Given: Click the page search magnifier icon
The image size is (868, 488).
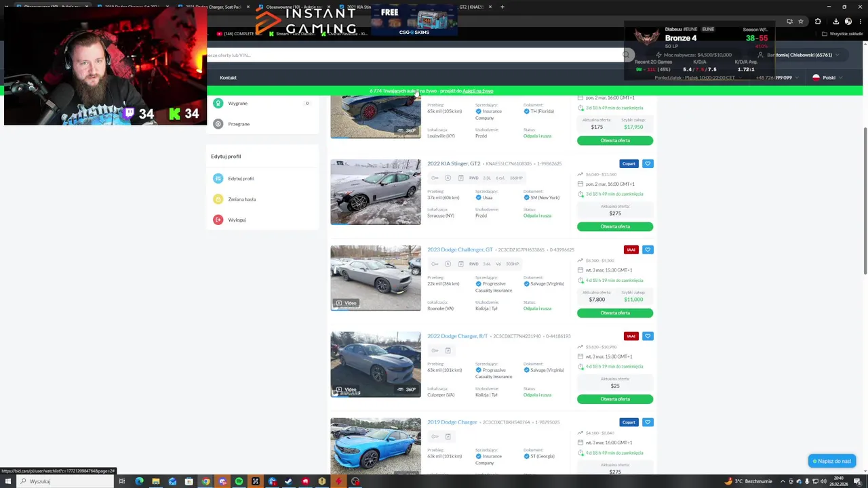Looking at the screenshot, I should (627, 55).
